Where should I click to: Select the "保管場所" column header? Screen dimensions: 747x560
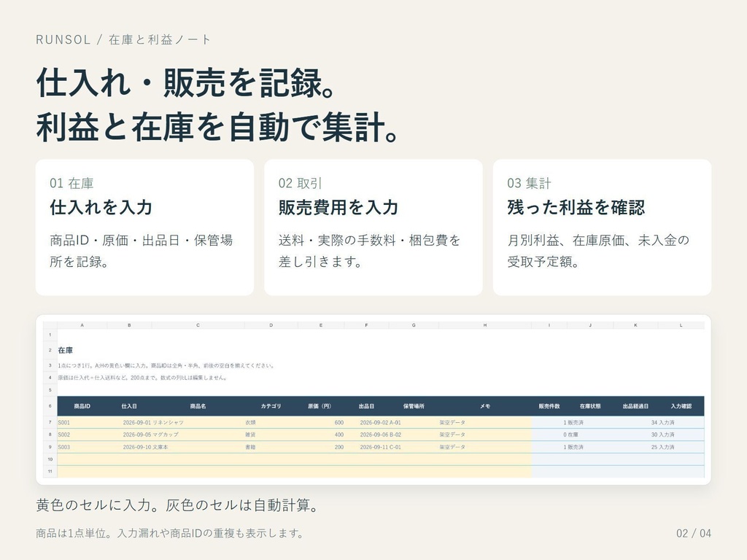414,406
